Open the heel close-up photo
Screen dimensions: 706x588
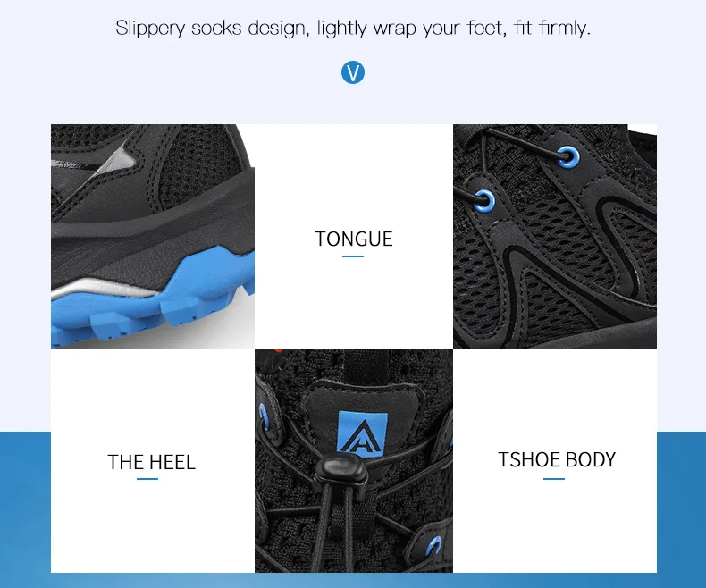click(153, 236)
